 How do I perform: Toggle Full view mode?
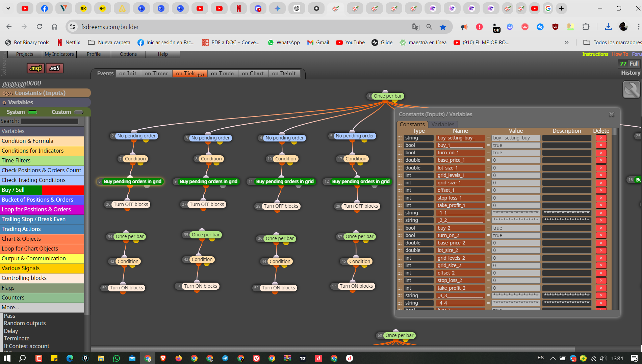click(x=634, y=63)
